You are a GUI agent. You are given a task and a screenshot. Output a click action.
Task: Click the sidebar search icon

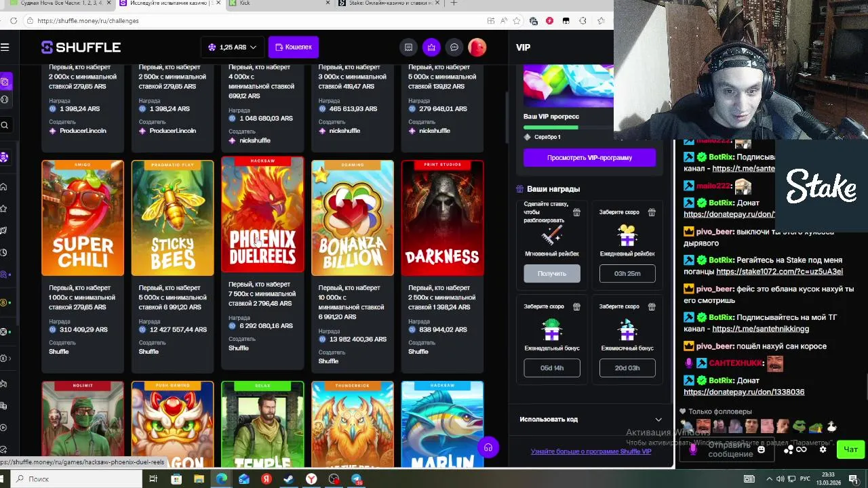pyautogui.click(x=5, y=125)
